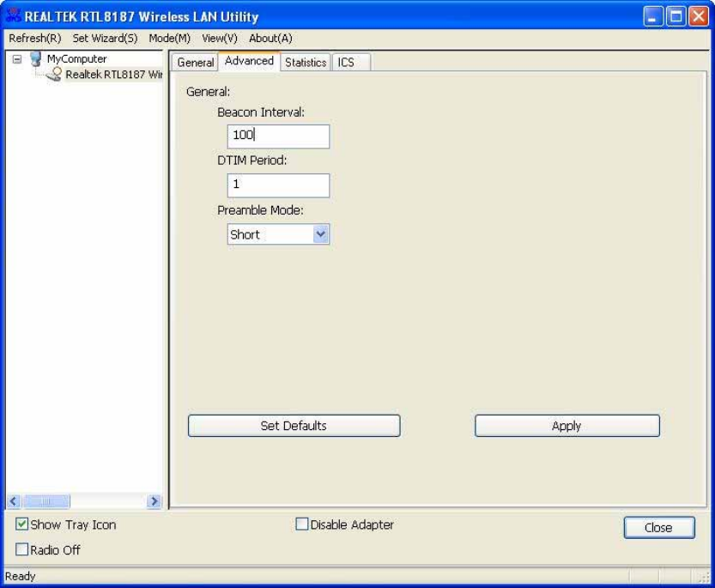Click the Realtek app icon in title bar
This screenshot has height=588, width=715.
click(x=13, y=15)
